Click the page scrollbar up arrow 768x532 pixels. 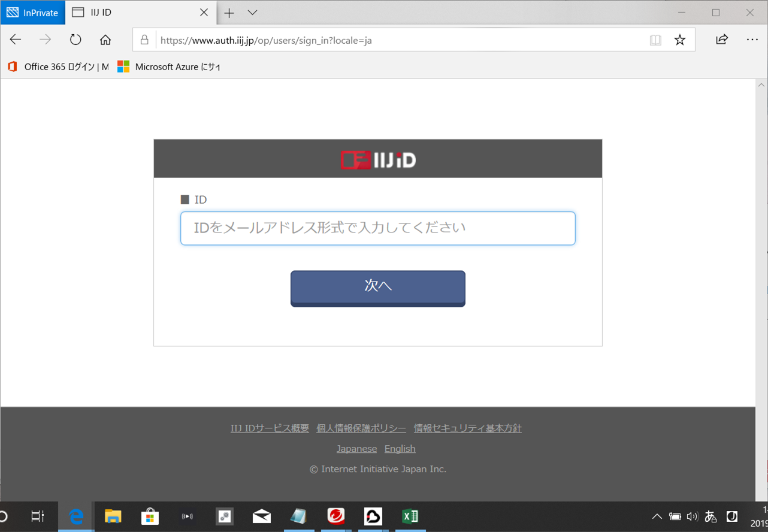[761, 85]
